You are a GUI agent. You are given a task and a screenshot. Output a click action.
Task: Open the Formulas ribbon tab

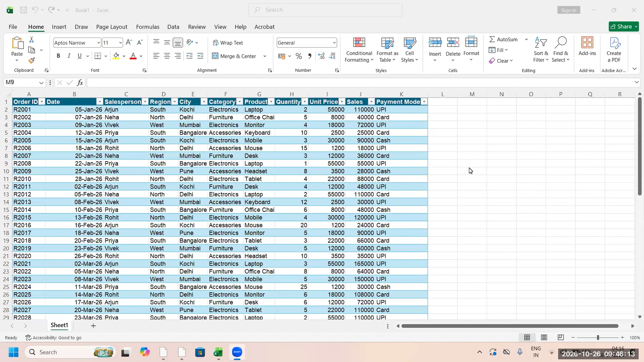(148, 27)
